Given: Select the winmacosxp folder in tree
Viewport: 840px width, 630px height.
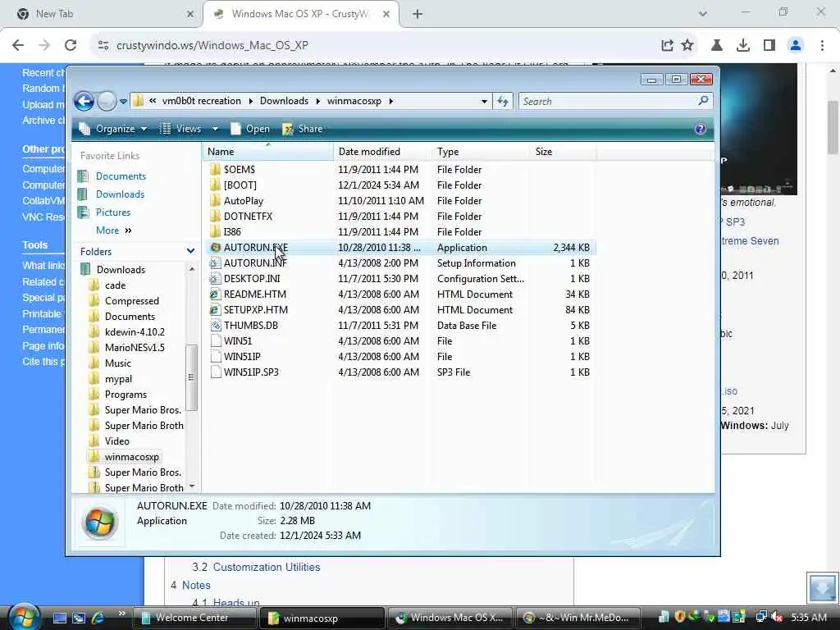Looking at the screenshot, I should (132, 457).
